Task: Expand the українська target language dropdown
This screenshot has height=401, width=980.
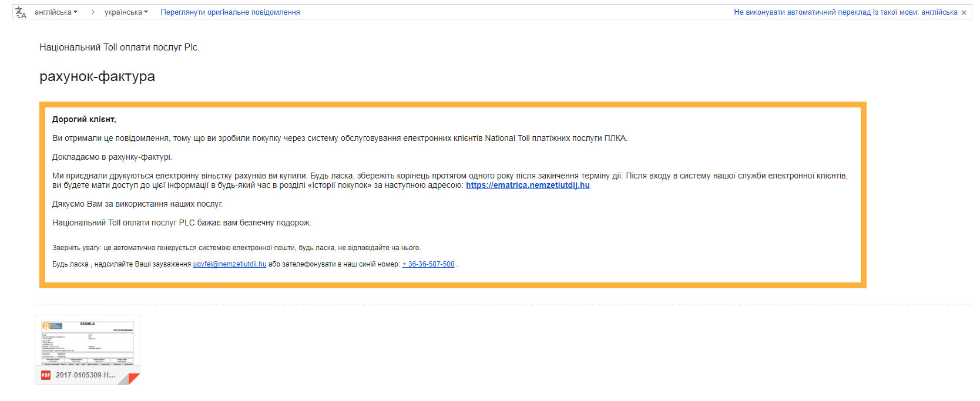Action: [126, 12]
